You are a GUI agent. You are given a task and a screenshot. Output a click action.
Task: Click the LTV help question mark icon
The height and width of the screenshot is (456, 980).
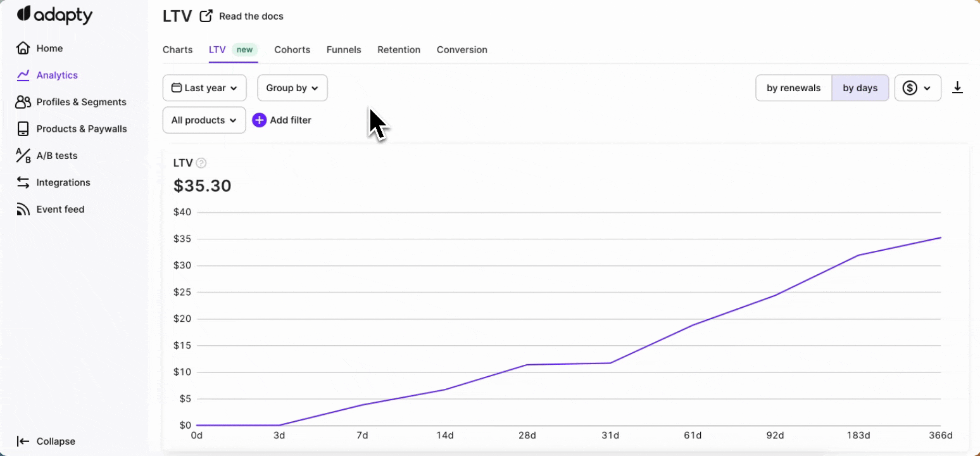click(201, 163)
